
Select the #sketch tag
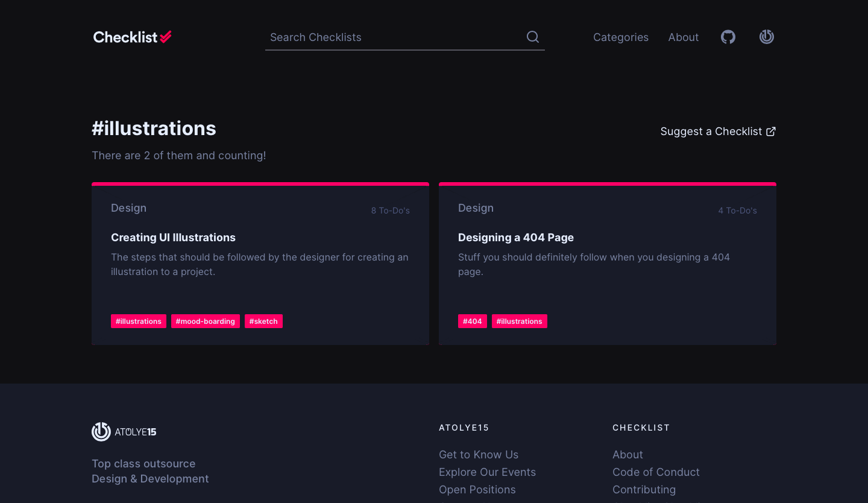click(x=263, y=321)
